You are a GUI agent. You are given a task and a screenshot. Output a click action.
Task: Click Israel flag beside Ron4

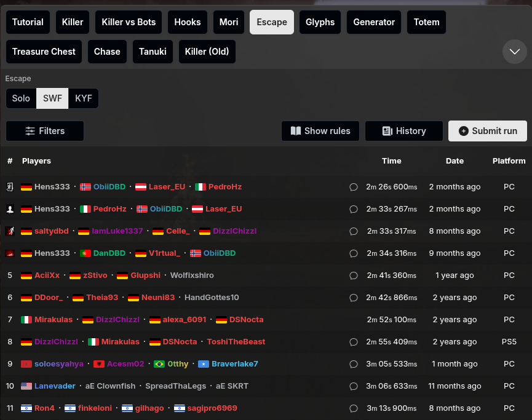pos(26,408)
